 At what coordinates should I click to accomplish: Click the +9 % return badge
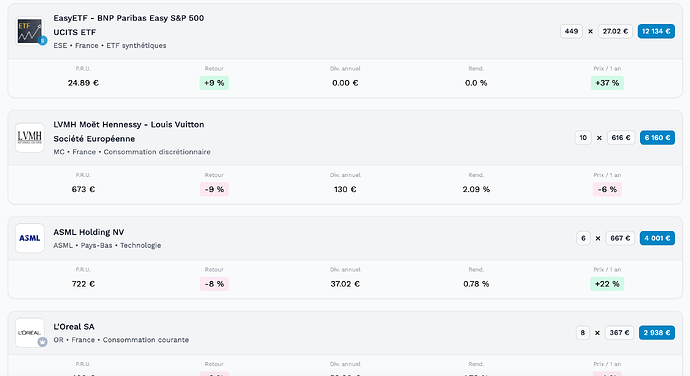(214, 83)
